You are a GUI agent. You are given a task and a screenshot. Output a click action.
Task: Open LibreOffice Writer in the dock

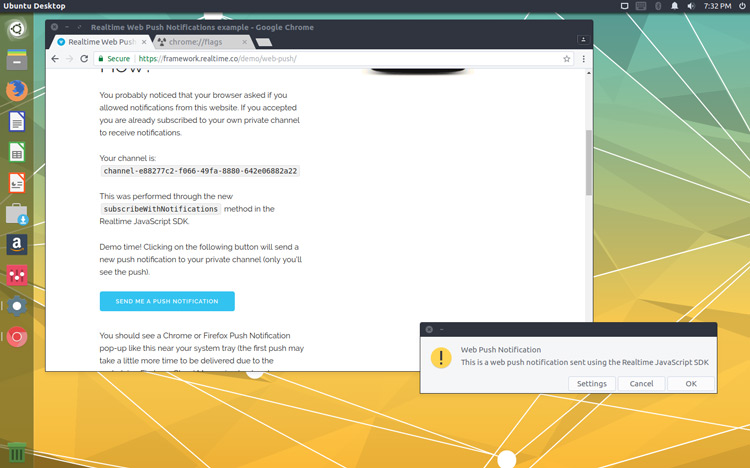pyautogui.click(x=17, y=121)
